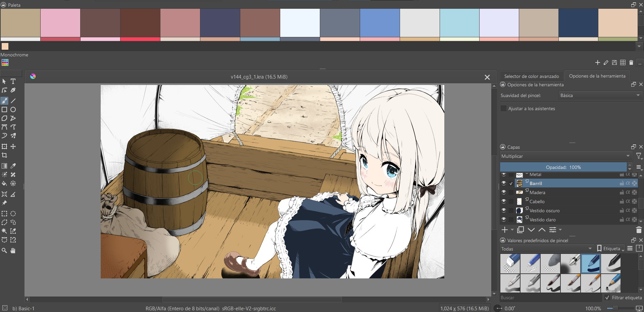
Task: Expand the add-layer type dropdown arrow
Action: (512, 230)
